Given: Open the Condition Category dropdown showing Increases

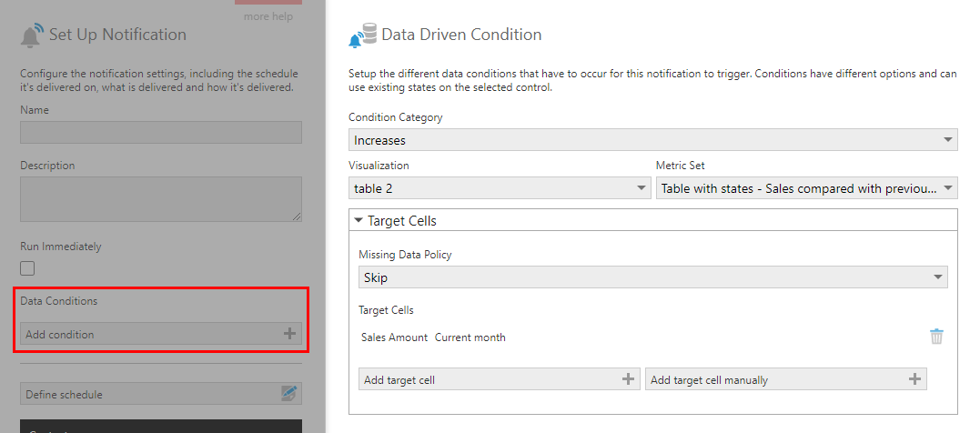Looking at the screenshot, I should tap(652, 140).
